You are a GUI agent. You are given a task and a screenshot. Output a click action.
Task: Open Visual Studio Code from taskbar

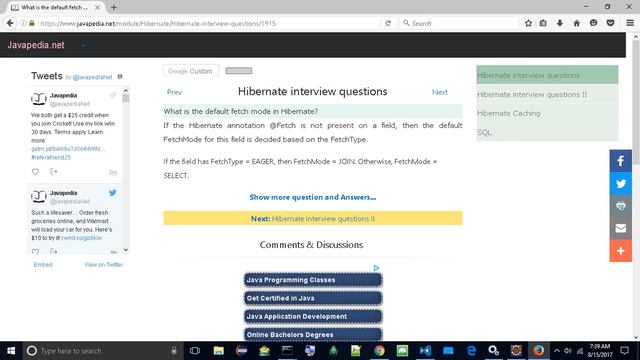coord(425,351)
